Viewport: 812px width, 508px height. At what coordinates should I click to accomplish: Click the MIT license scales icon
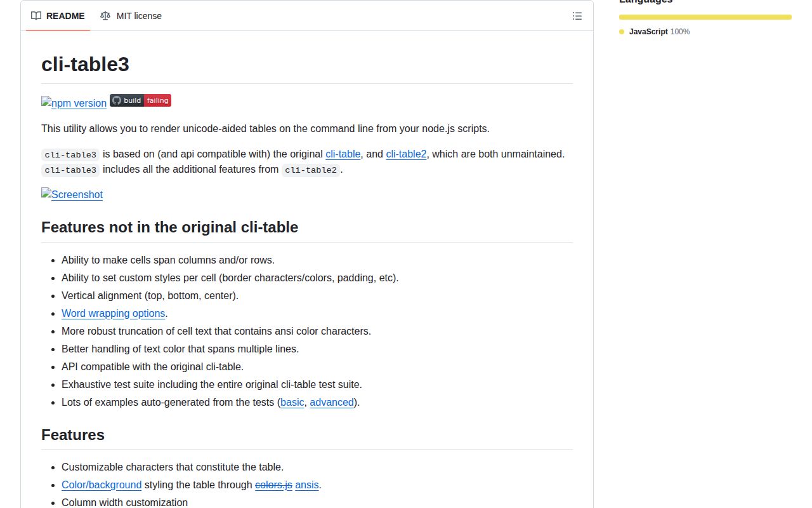(105, 16)
